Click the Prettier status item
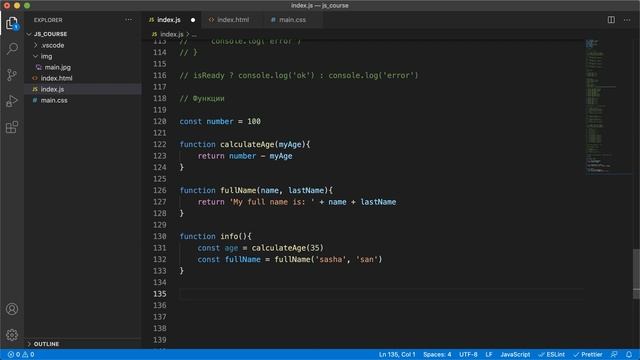Screen dimensions: 640x360 (588, 354)
